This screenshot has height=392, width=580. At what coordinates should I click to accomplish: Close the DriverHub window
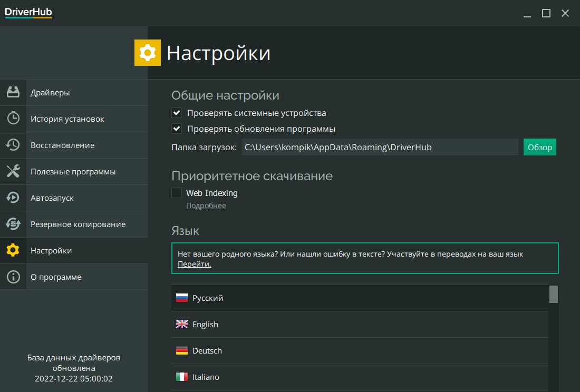pyautogui.click(x=565, y=13)
